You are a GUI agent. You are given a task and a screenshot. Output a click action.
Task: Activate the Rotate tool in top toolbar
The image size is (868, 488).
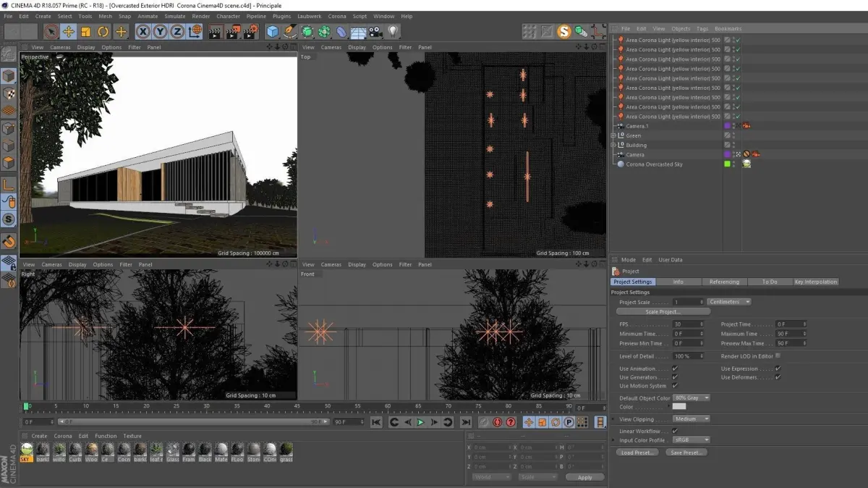pyautogui.click(x=103, y=31)
